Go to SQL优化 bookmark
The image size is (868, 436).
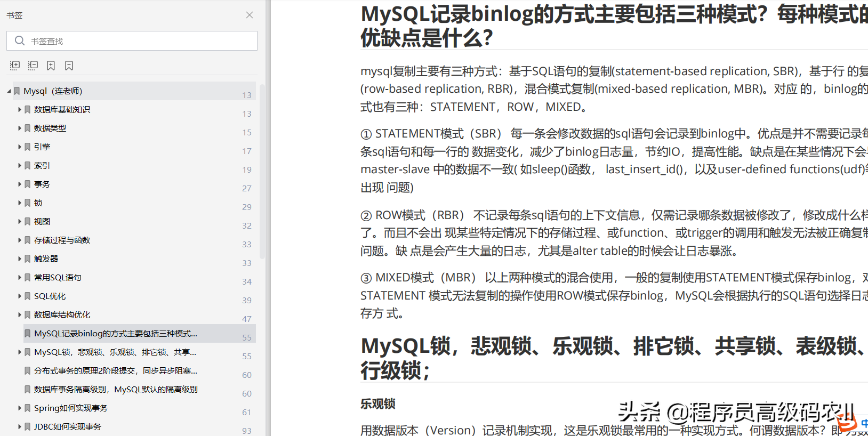coord(50,296)
